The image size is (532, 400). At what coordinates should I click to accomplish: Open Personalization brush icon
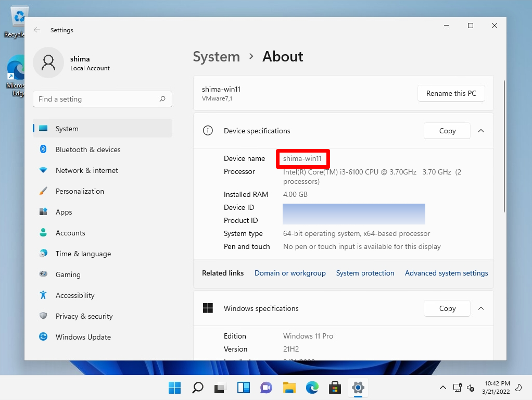tap(42, 191)
